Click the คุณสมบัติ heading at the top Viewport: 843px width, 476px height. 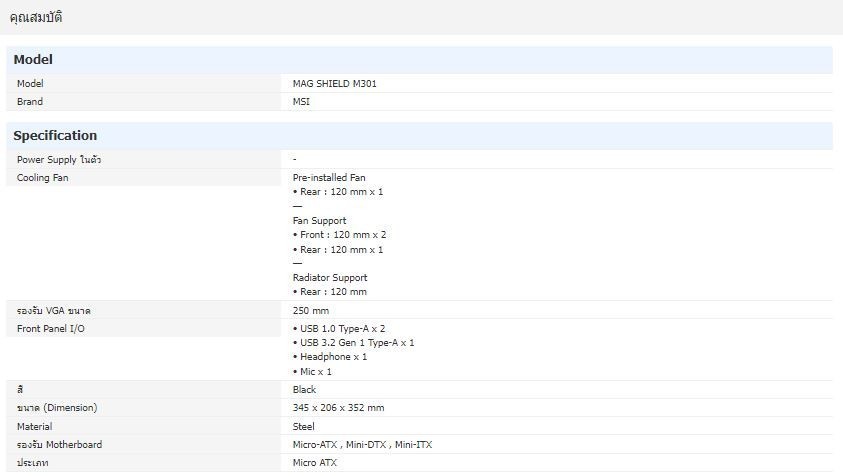pyautogui.click(x=36, y=17)
